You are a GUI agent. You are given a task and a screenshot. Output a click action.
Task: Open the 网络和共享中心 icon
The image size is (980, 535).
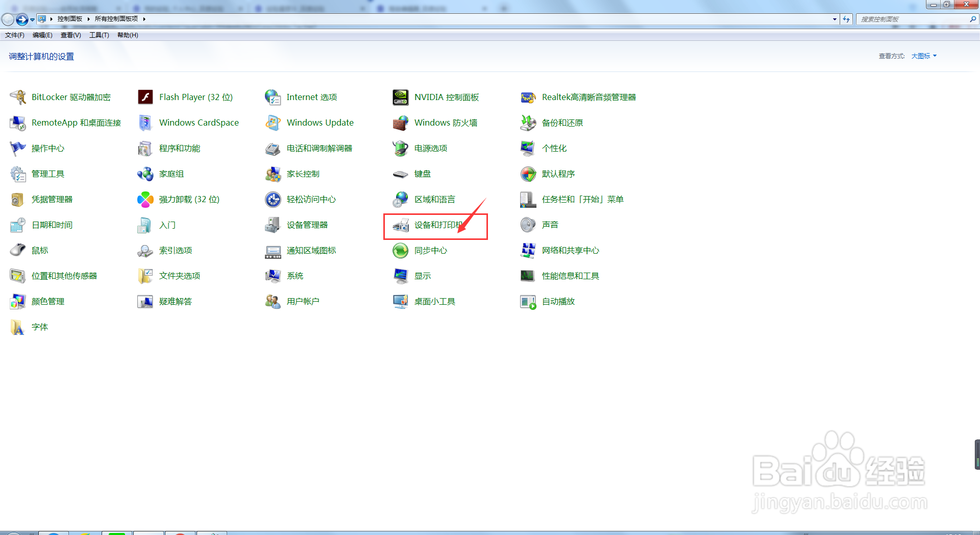pyautogui.click(x=528, y=250)
